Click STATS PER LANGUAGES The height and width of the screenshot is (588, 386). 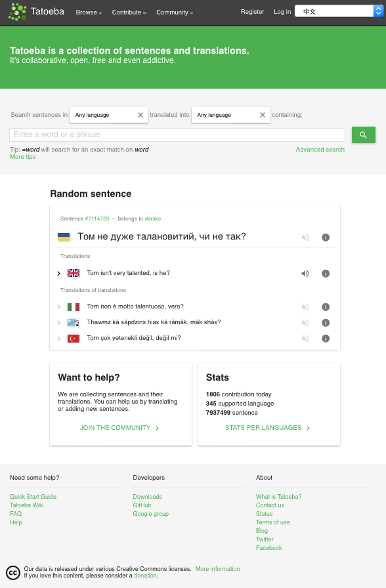click(x=267, y=428)
